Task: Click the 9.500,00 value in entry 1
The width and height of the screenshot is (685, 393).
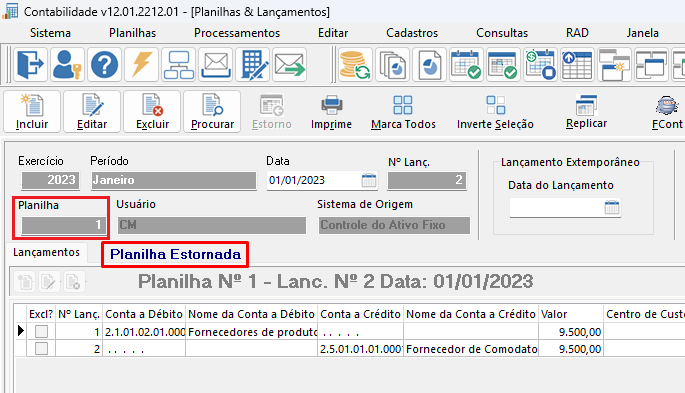Action: (x=571, y=332)
